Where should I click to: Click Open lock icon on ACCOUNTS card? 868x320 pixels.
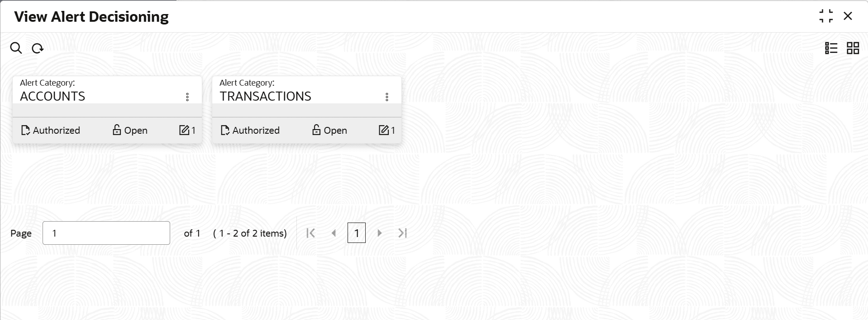pyautogui.click(x=117, y=131)
